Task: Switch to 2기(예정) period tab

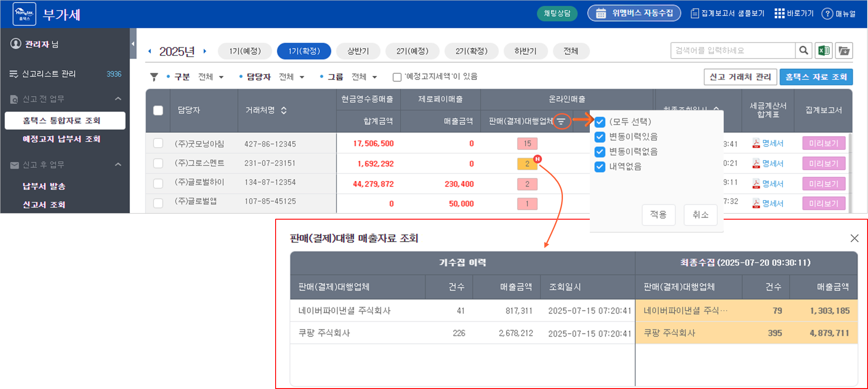Action: pyautogui.click(x=412, y=51)
